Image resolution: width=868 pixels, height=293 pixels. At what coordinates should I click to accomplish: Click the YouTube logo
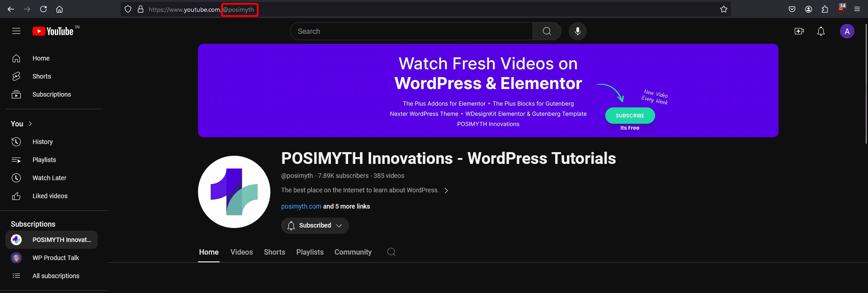pos(53,31)
